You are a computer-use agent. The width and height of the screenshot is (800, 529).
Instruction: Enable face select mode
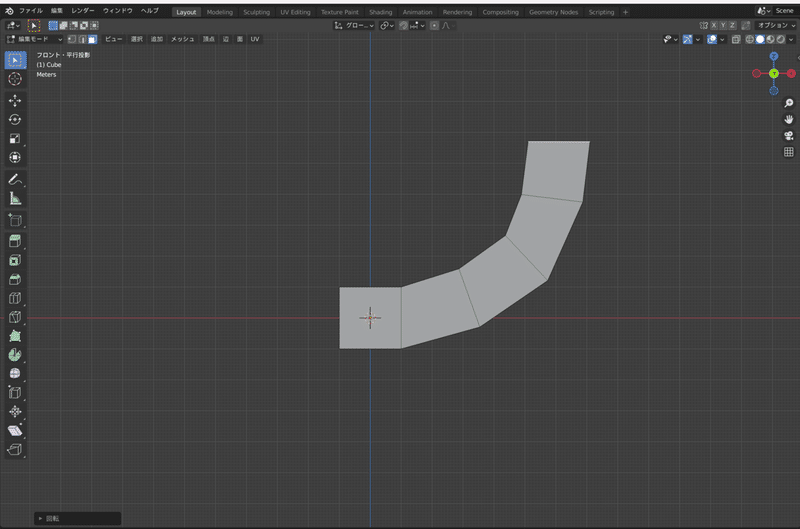92,39
